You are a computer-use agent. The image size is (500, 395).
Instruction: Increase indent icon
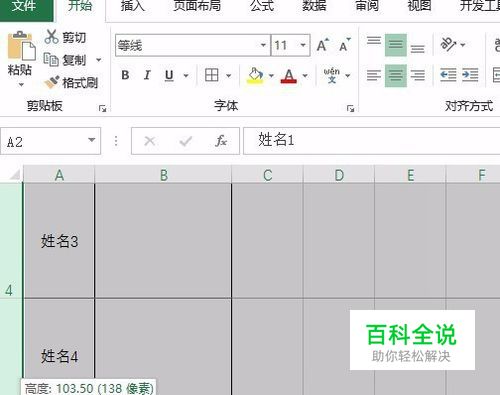(x=470, y=75)
